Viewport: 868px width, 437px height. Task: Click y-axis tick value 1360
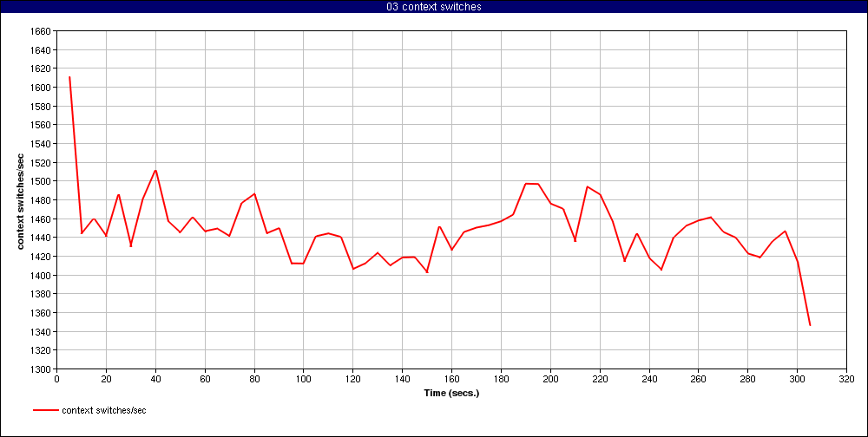pyautogui.click(x=42, y=313)
